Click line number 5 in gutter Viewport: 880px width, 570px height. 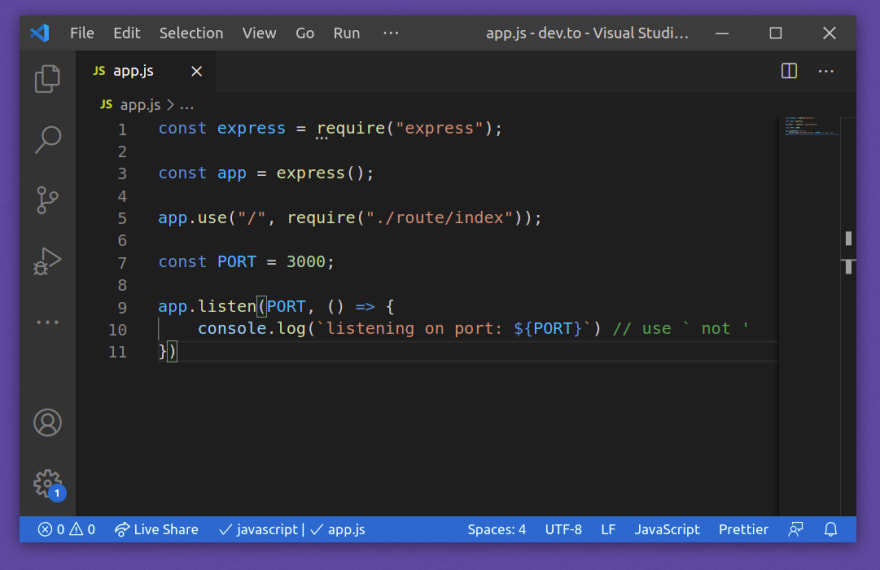122,218
